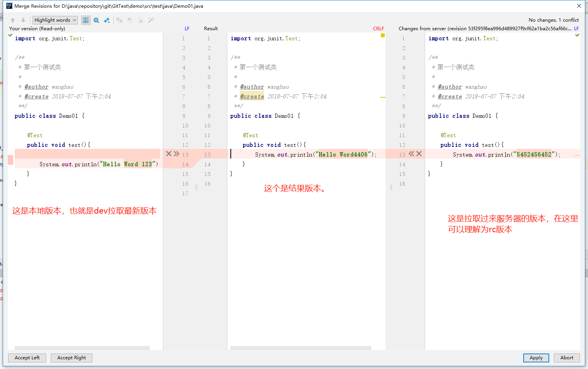Ignore left change with X at line 13

click(169, 154)
